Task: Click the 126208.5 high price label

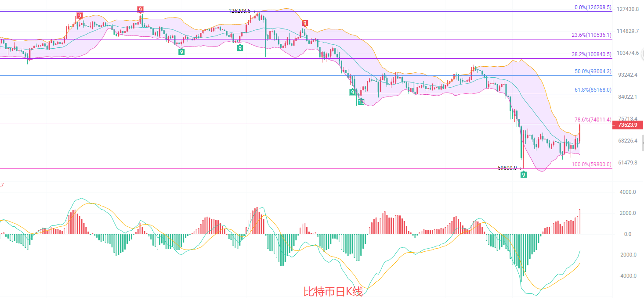Action: point(239,11)
